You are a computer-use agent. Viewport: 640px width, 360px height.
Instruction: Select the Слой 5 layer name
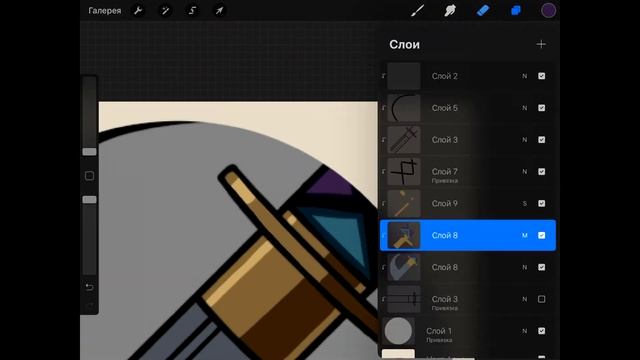click(444, 108)
